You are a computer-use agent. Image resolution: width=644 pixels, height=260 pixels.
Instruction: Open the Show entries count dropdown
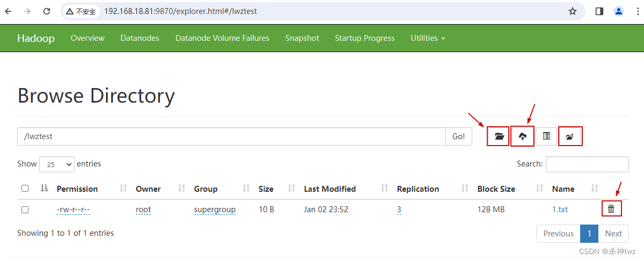pos(56,164)
